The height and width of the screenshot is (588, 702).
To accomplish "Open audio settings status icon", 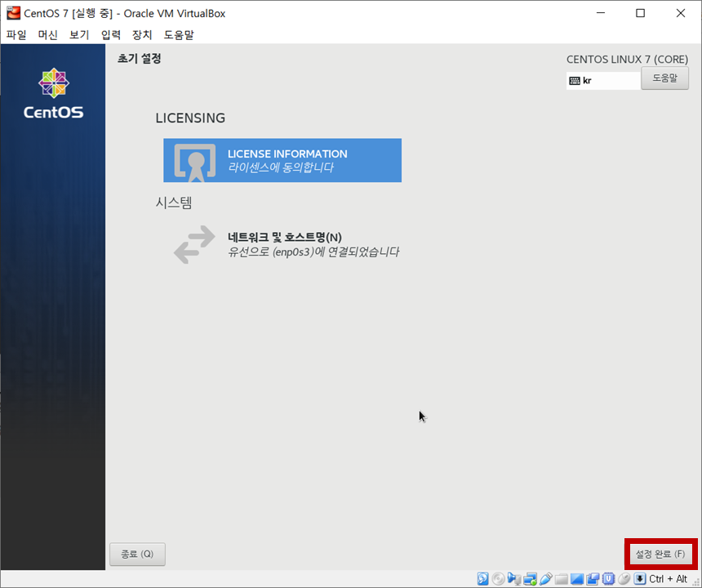I will tap(514, 578).
